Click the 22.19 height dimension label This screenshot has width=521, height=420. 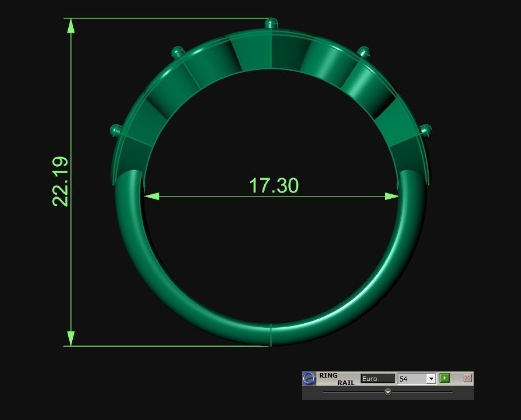pos(60,182)
